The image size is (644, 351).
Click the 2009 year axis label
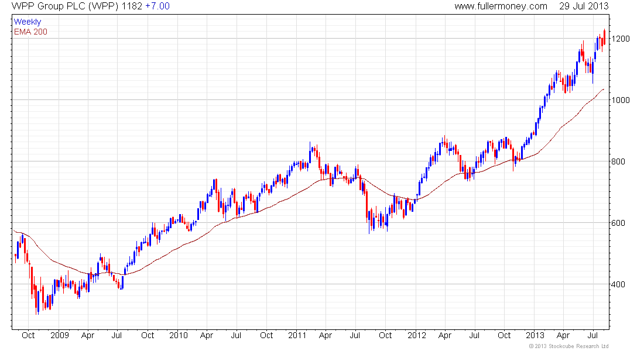pyautogui.click(x=60, y=335)
